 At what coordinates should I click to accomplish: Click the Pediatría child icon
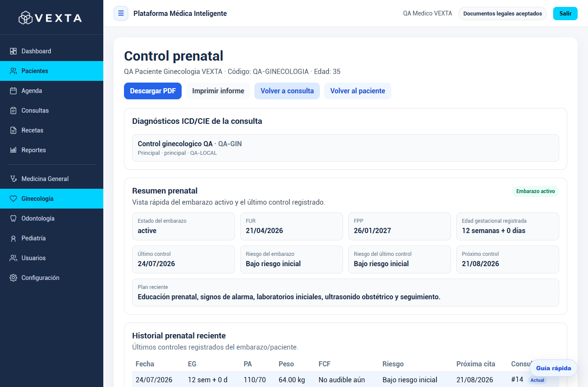pyautogui.click(x=13, y=238)
